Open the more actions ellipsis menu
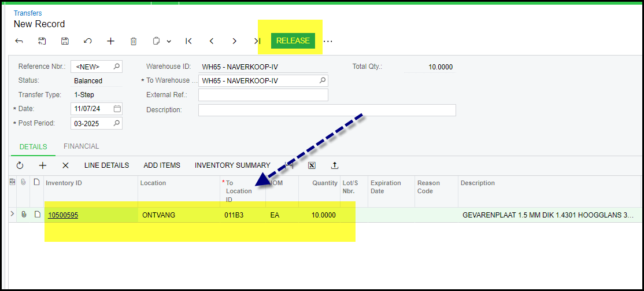 328,41
